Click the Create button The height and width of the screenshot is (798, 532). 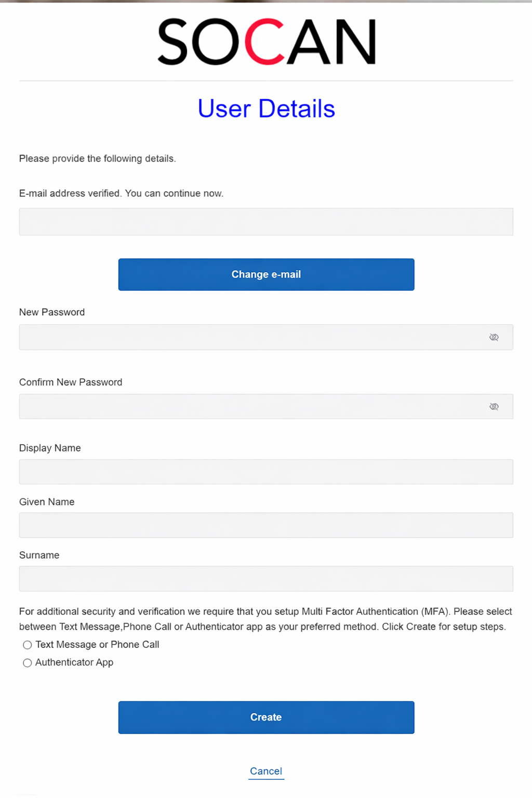[266, 717]
